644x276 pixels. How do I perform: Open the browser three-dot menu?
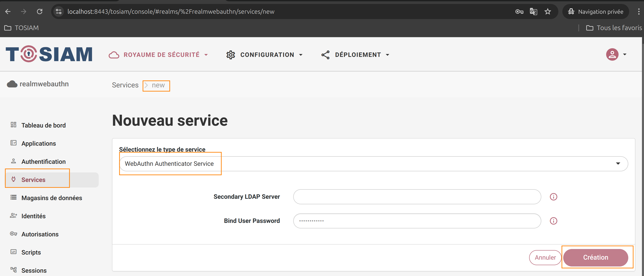coord(639,12)
